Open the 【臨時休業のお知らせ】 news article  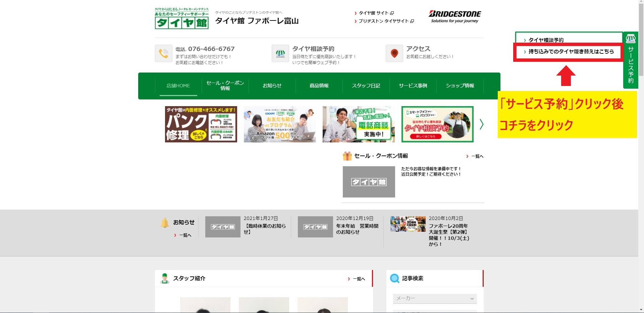tap(265, 229)
